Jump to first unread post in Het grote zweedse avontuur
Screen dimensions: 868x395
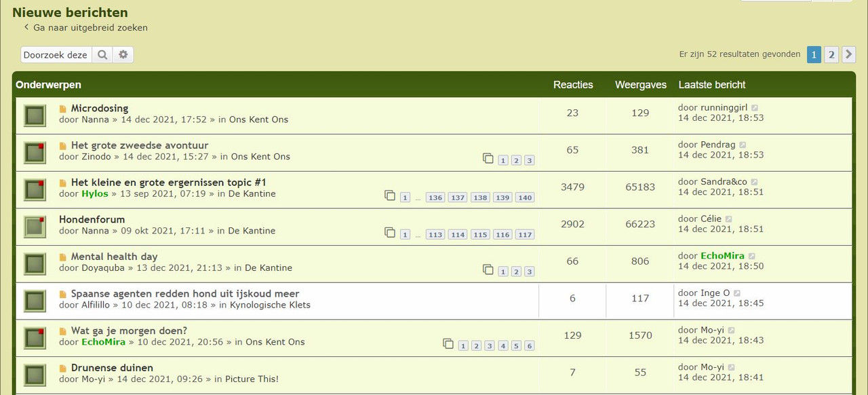point(63,146)
